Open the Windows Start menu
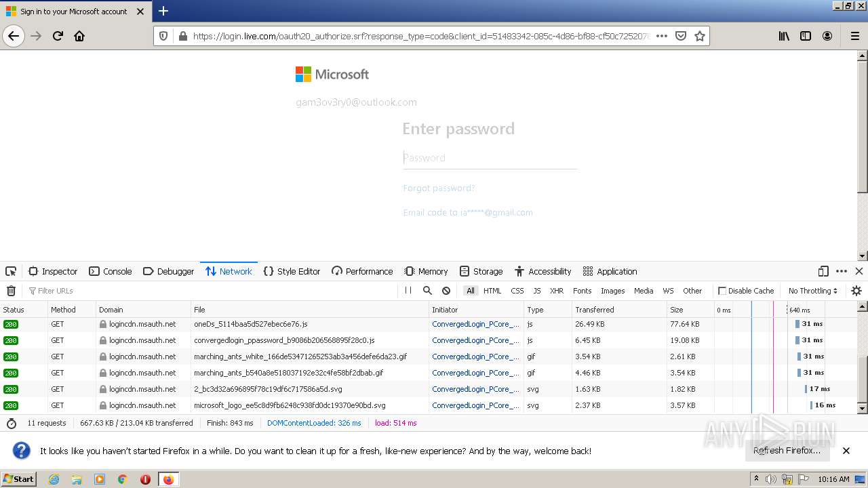Image resolution: width=868 pixels, height=488 pixels. [18, 479]
